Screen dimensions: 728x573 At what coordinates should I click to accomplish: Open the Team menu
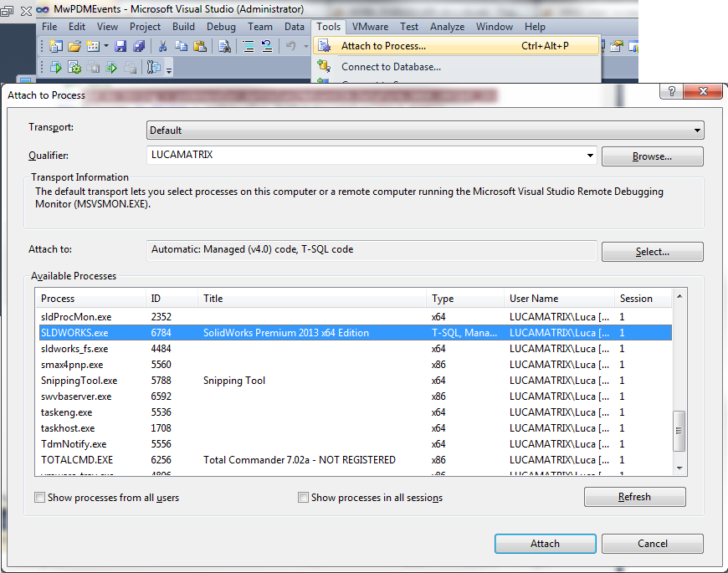tap(260, 27)
